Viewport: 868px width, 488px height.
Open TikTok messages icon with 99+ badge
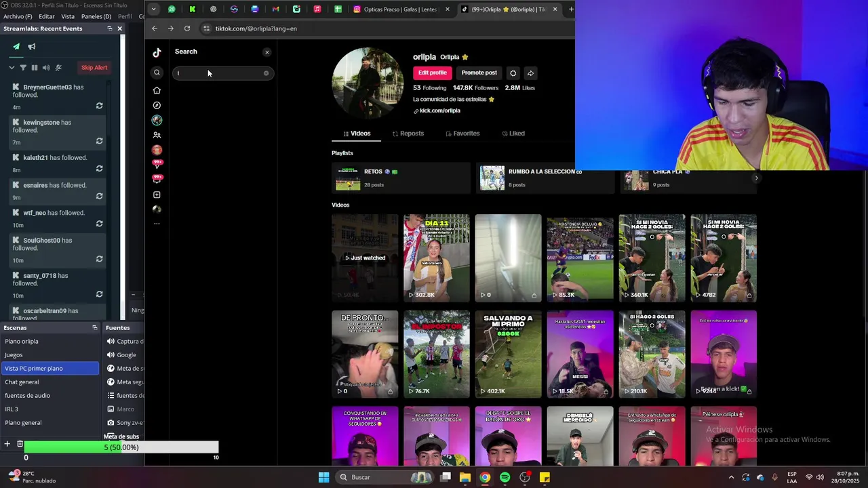click(x=157, y=165)
